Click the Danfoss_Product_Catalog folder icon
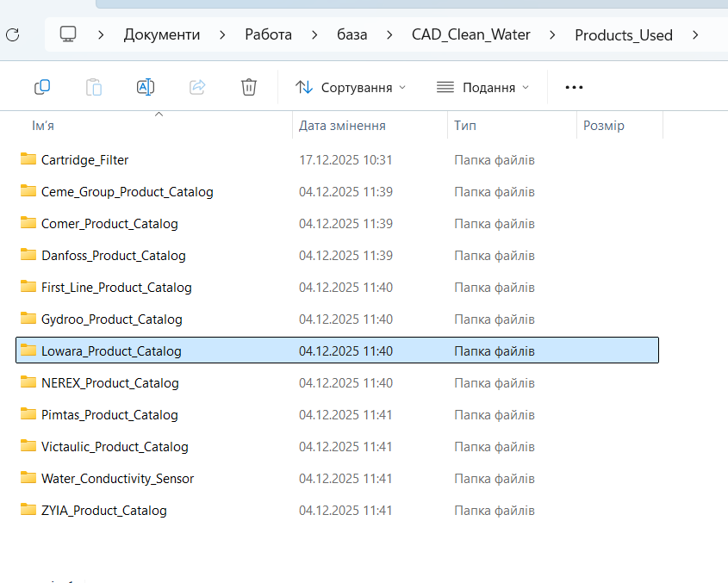 [x=28, y=254]
